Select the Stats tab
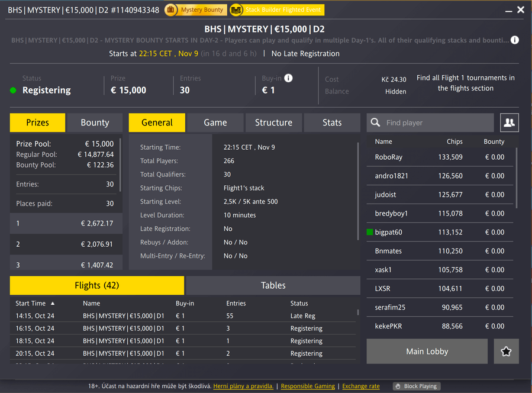Viewport: 532px width, 393px height. [332, 123]
